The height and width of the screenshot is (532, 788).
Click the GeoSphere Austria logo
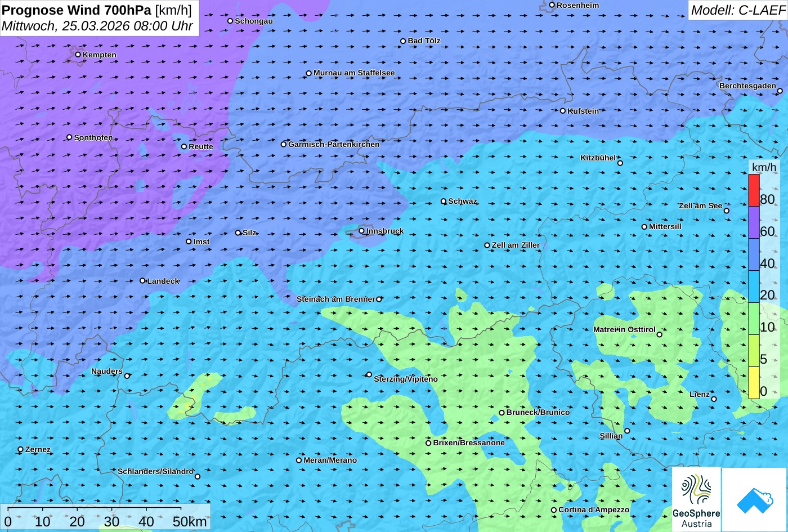click(696, 499)
